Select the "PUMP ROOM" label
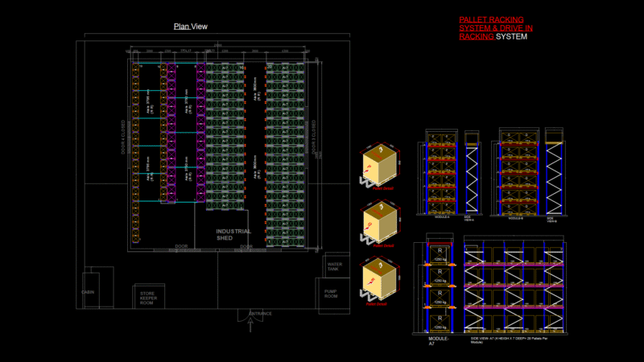Image resolution: width=644 pixels, height=362 pixels. pyautogui.click(x=331, y=294)
